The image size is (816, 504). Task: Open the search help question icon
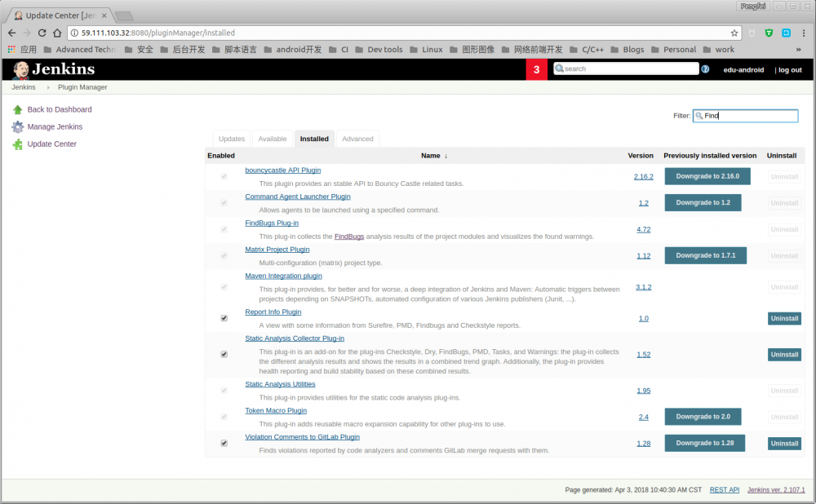point(705,69)
